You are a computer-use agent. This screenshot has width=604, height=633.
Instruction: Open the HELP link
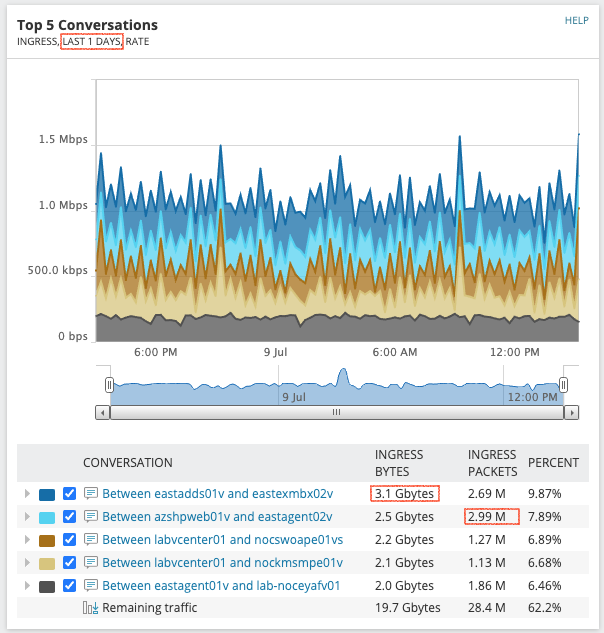pyautogui.click(x=577, y=21)
